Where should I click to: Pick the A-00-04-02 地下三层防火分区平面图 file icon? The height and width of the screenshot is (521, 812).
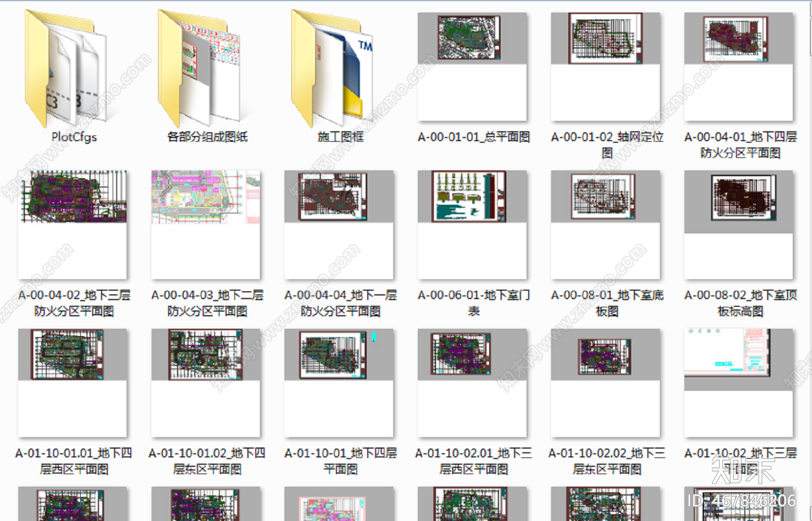tap(72, 225)
